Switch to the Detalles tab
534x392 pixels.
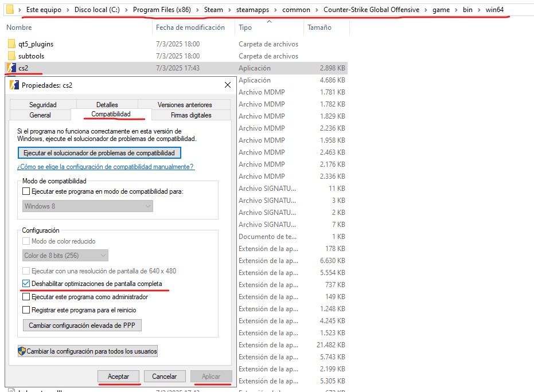click(107, 105)
